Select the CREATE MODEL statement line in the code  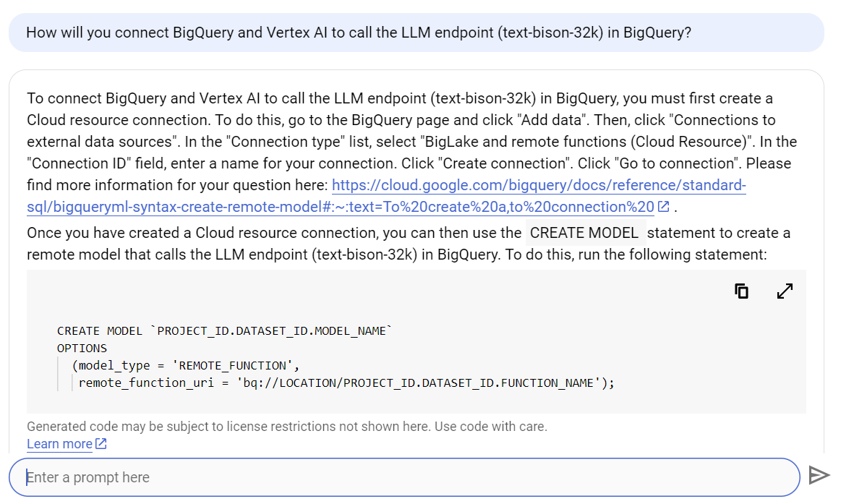pyautogui.click(x=224, y=330)
